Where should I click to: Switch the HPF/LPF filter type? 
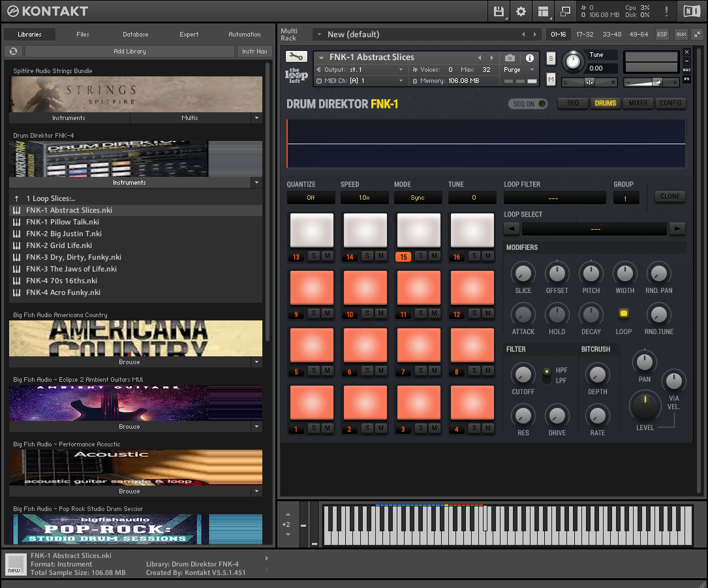point(546,375)
